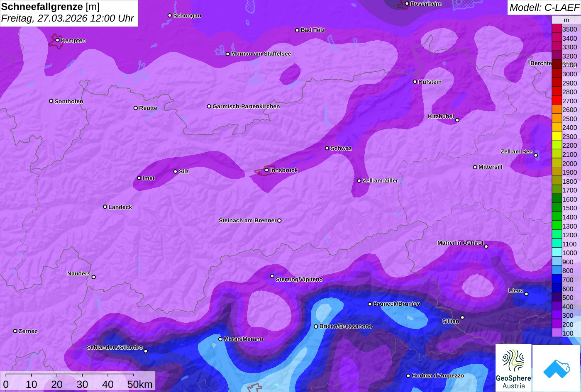Click the Cortina d'Ampezzo marker dot

point(408,376)
